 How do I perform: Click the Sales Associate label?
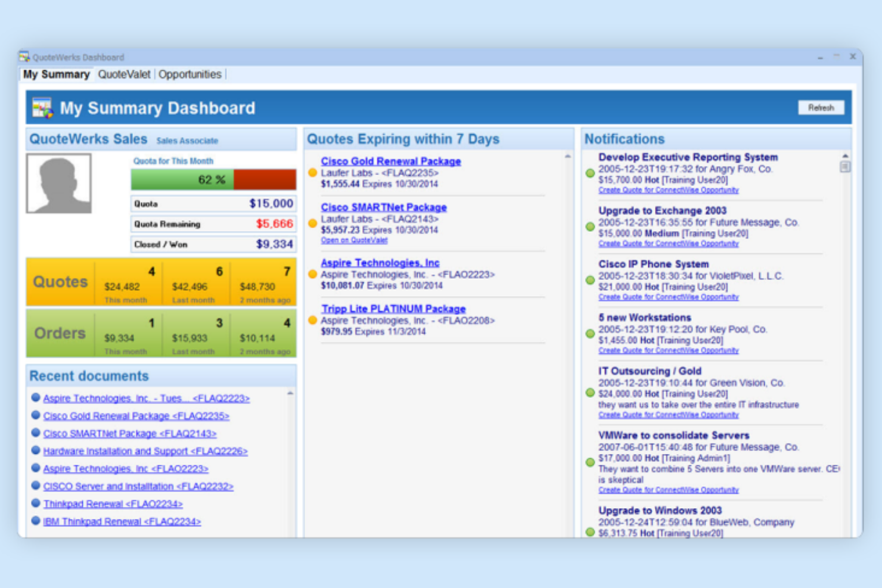click(x=187, y=141)
